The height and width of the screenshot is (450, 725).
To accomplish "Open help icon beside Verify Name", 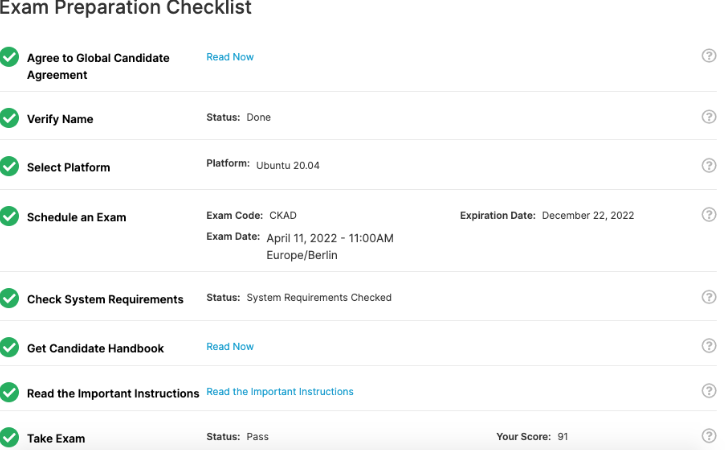I will pyautogui.click(x=709, y=117).
